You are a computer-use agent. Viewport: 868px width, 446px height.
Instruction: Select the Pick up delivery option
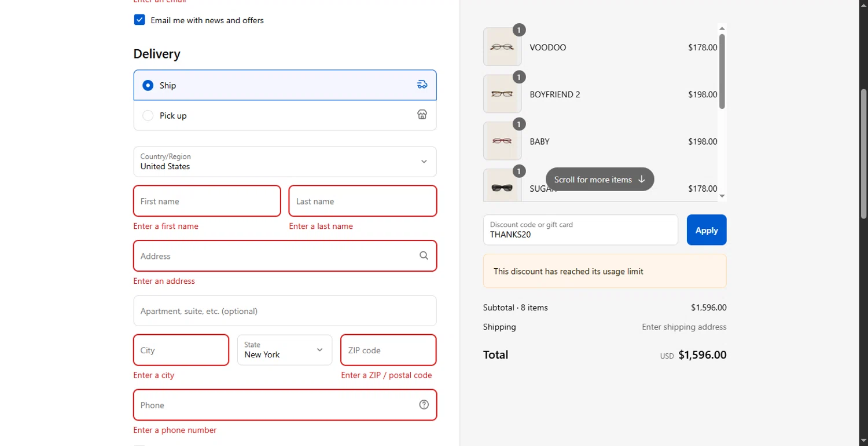point(285,115)
